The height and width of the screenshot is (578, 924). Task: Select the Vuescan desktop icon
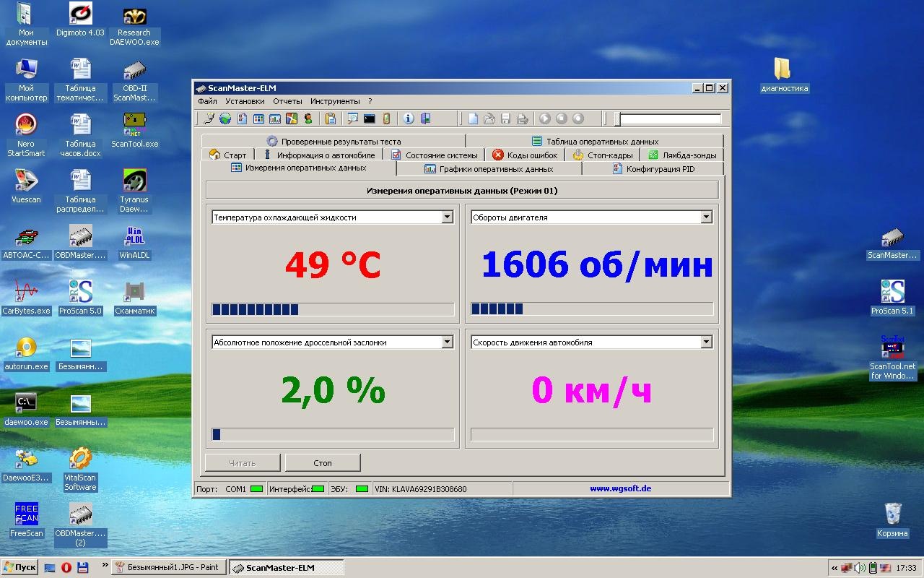click(x=27, y=186)
